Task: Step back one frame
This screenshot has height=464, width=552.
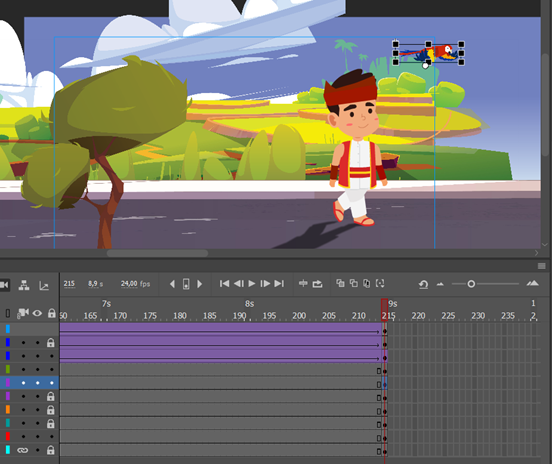Action: point(239,284)
